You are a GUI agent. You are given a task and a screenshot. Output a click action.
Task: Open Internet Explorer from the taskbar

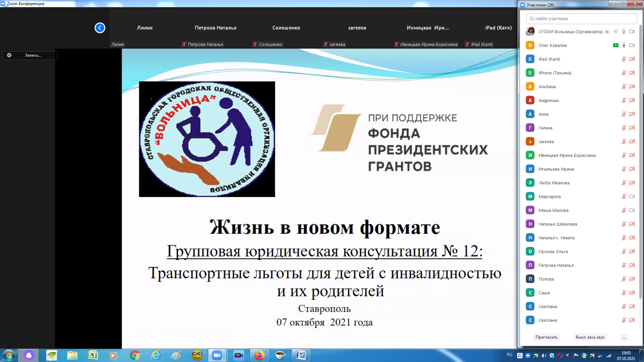[155, 355]
